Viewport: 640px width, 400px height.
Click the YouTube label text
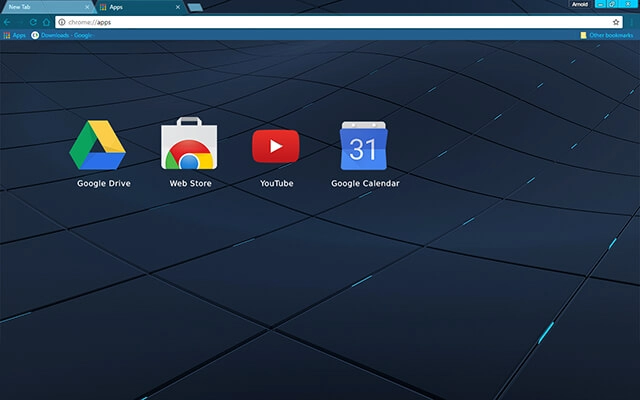pyautogui.click(x=277, y=183)
